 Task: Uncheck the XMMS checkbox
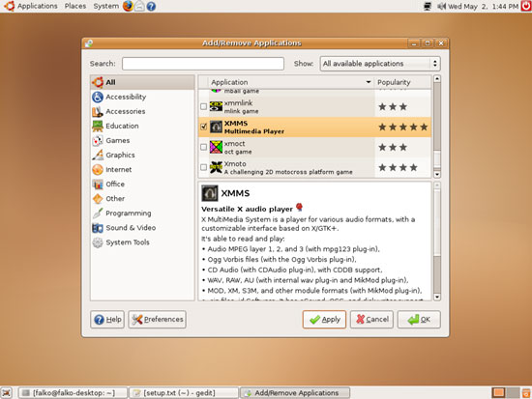point(203,127)
